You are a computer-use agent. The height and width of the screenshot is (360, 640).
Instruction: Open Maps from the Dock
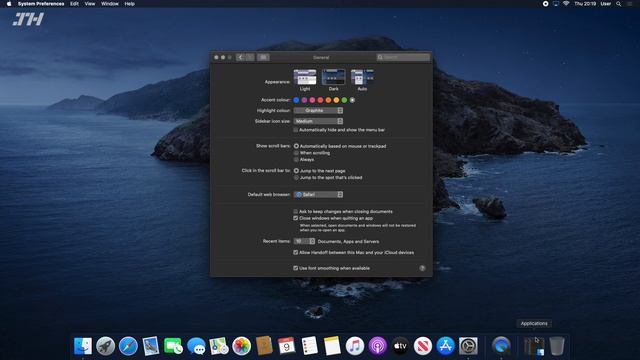(219, 346)
